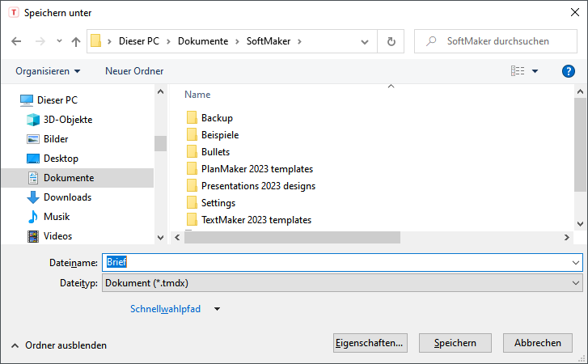Open Musik in the sidebar

tap(57, 217)
